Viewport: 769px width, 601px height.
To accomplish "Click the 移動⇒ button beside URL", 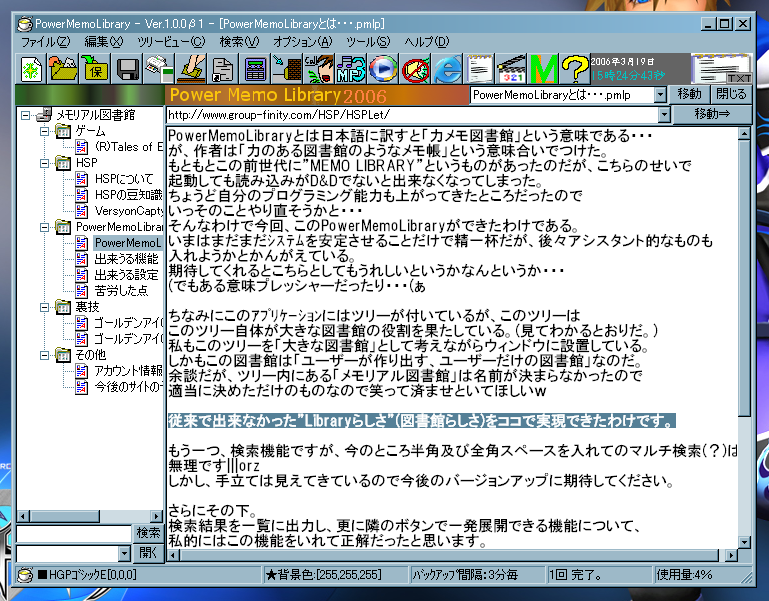I will 712,114.
